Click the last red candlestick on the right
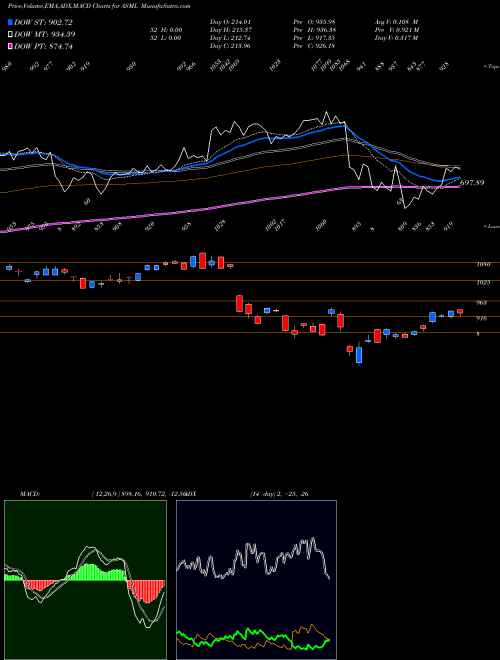500x660 pixels. pyautogui.click(x=460, y=312)
